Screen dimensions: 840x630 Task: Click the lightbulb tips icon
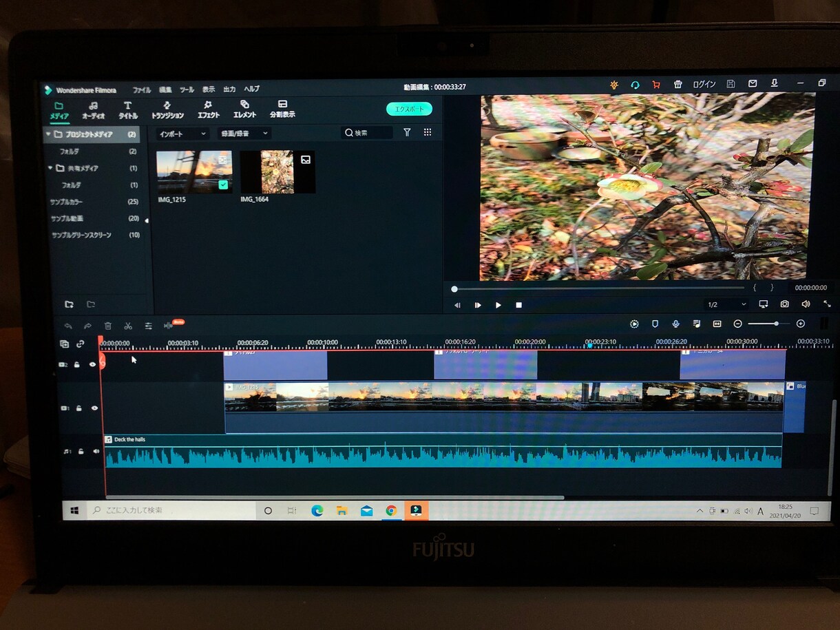point(614,85)
